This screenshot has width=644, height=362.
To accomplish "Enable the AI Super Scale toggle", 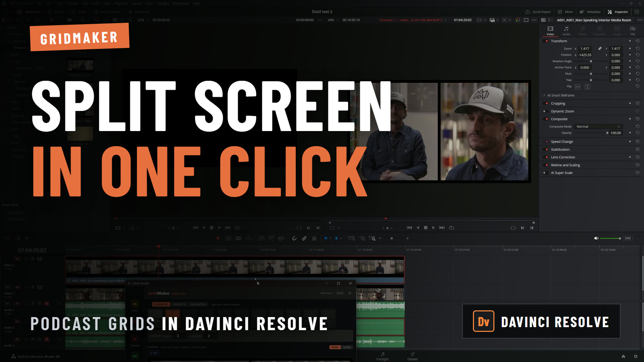I will (x=546, y=173).
